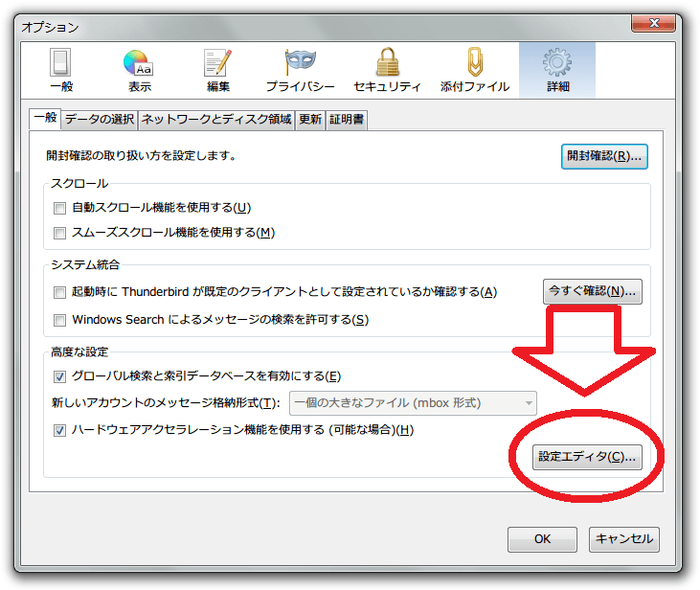Click the 詳細 (Advanced) gear icon
Image resolution: width=700 pixels, height=590 pixels.
[556, 71]
